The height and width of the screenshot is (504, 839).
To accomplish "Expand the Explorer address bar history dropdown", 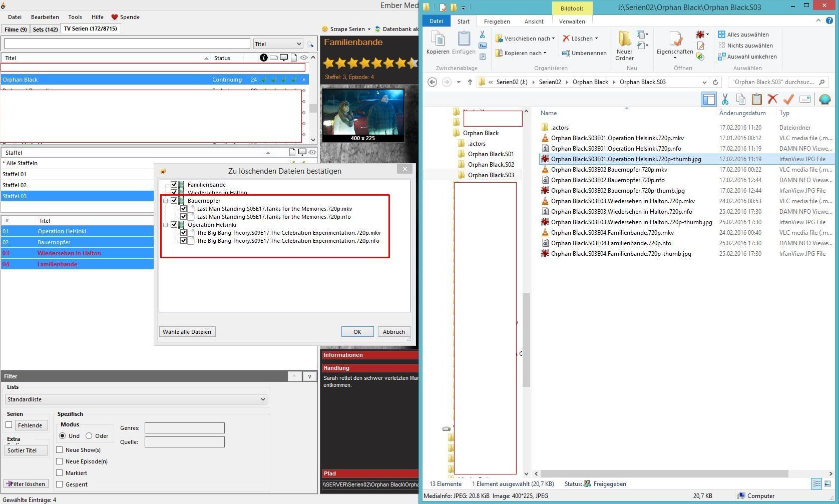I will tap(704, 82).
